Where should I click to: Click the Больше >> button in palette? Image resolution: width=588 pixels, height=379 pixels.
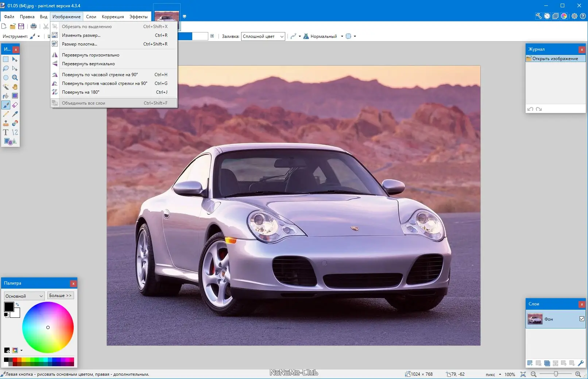(x=61, y=296)
